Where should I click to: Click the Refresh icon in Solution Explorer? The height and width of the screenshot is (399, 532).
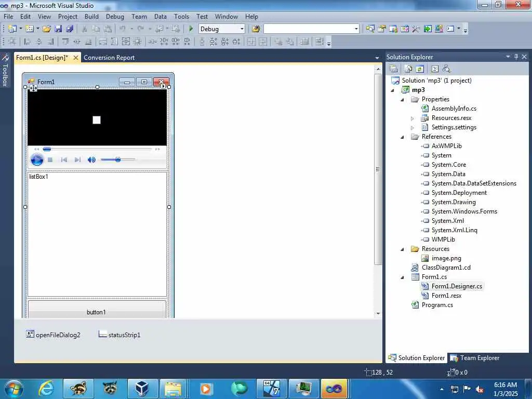420,69
